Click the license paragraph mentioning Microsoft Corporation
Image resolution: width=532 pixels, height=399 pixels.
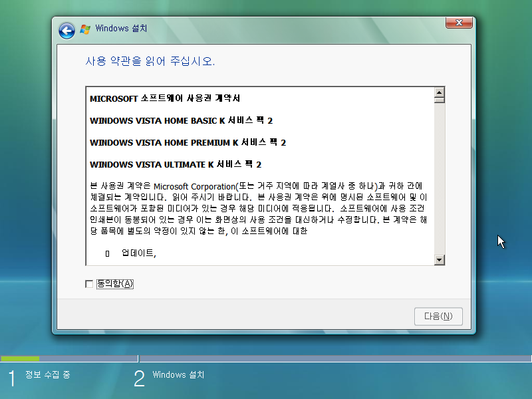(x=258, y=209)
